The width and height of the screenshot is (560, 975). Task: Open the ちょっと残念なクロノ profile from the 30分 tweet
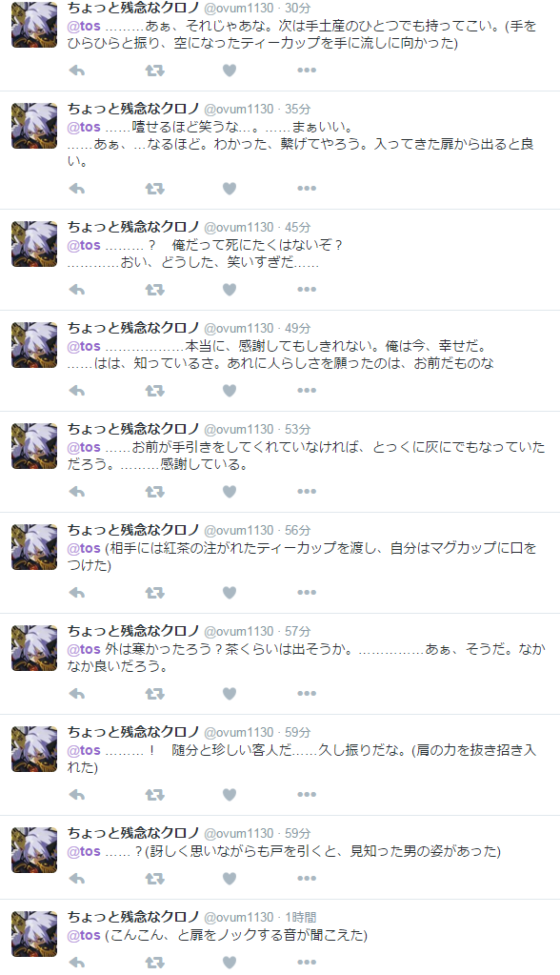tap(133, 8)
